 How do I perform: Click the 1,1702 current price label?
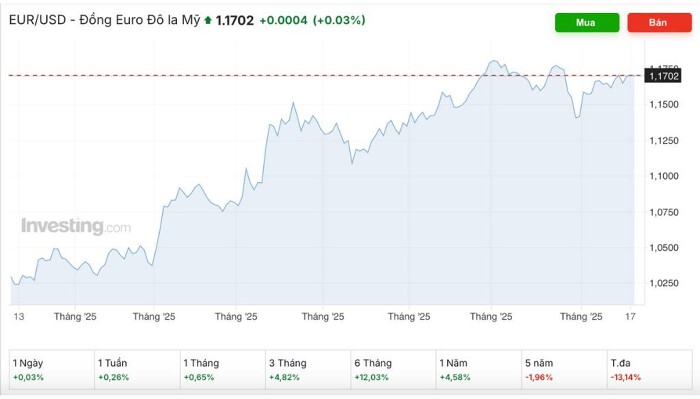click(x=663, y=76)
